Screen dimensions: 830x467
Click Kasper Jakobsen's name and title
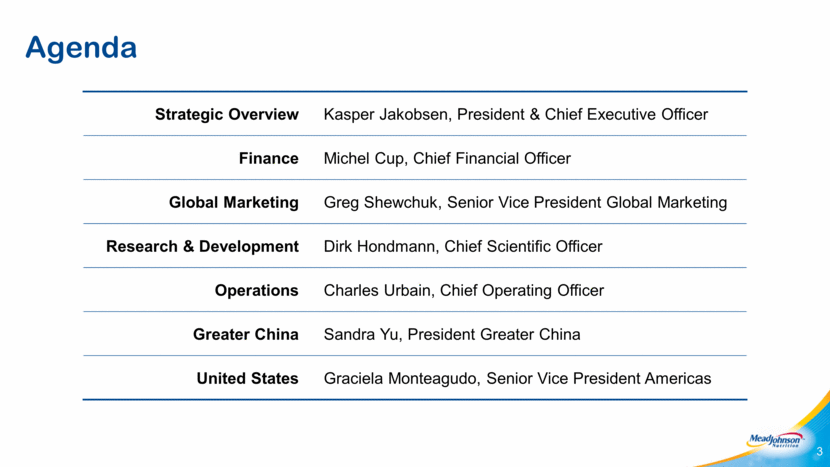[516, 114]
